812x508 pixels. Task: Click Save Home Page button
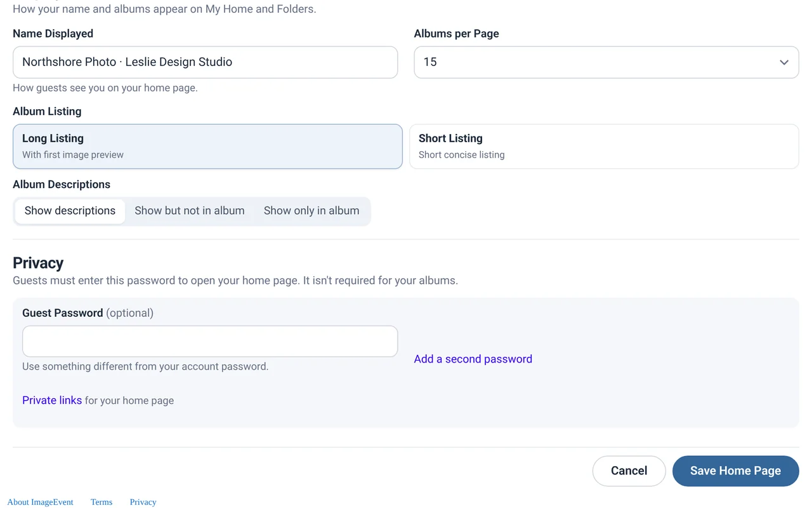point(735,471)
